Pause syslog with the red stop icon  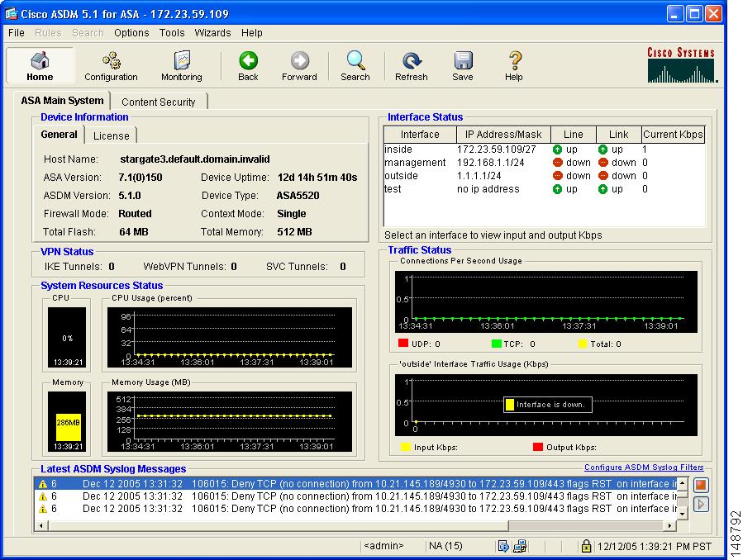pyautogui.click(x=701, y=485)
